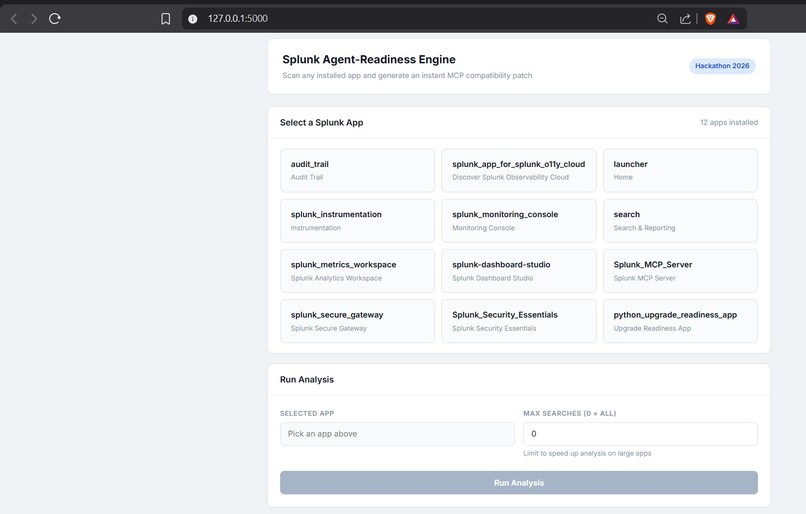Viewport: 806px width, 514px height.
Task: Choose the launcher app card
Action: [x=680, y=171]
